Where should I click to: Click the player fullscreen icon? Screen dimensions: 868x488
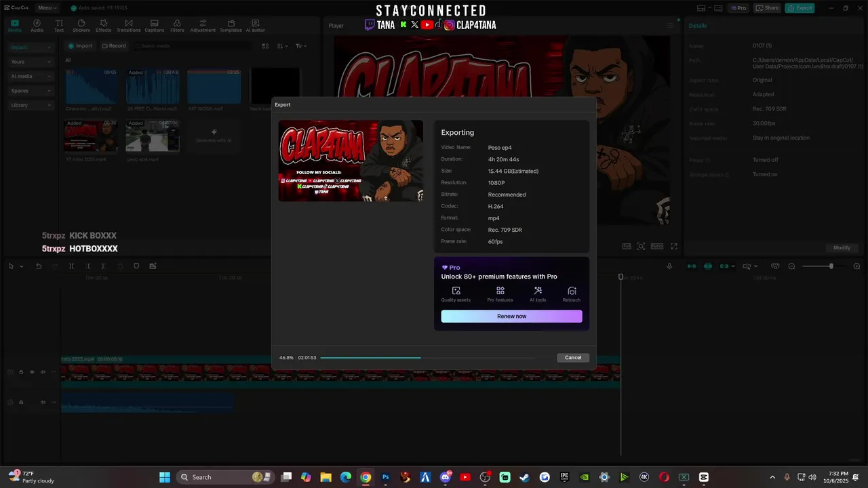674,247
